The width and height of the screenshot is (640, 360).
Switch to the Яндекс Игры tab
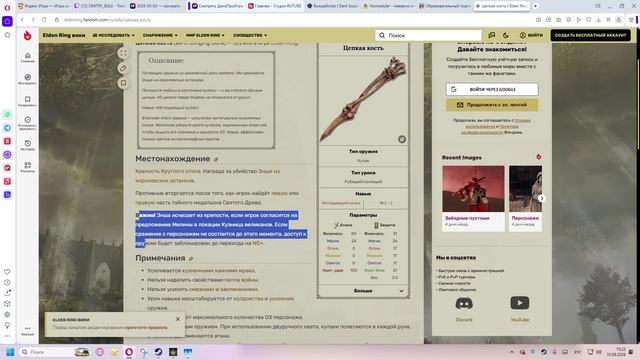pos(44,6)
